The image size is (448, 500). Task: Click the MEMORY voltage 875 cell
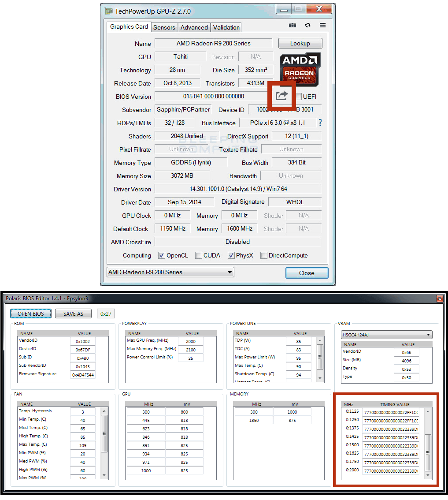(292, 420)
